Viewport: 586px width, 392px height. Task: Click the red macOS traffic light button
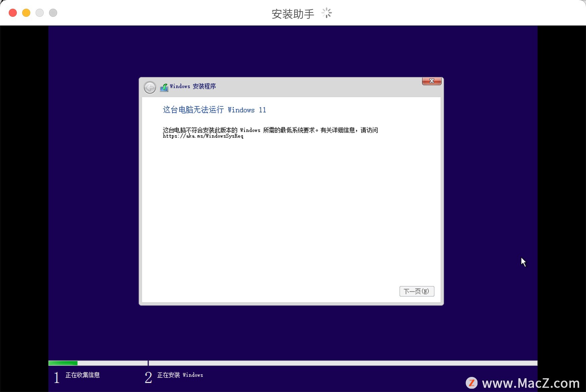12,12
